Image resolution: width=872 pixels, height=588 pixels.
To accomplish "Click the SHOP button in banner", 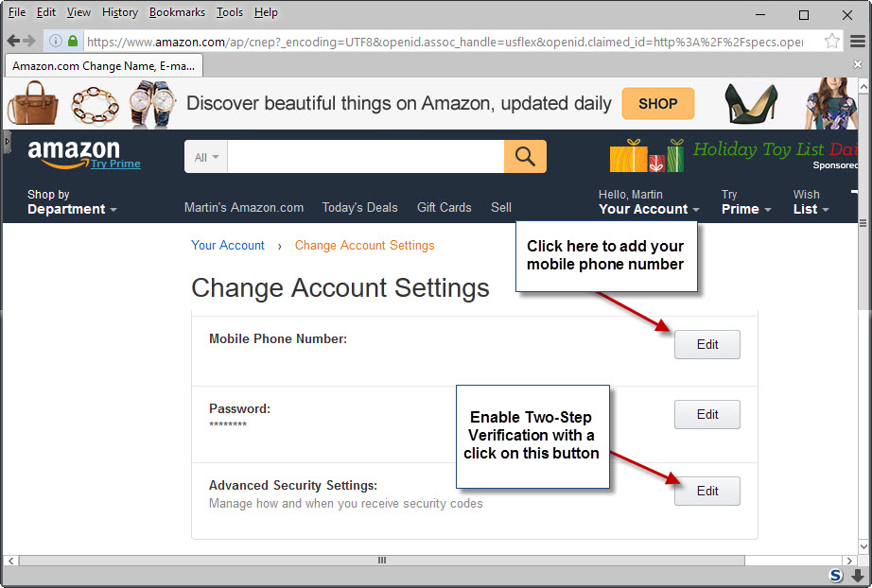I will click(658, 103).
